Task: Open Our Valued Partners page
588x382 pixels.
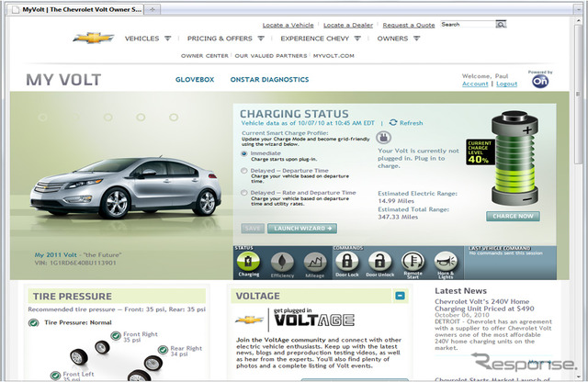Action: click(x=271, y=56)
